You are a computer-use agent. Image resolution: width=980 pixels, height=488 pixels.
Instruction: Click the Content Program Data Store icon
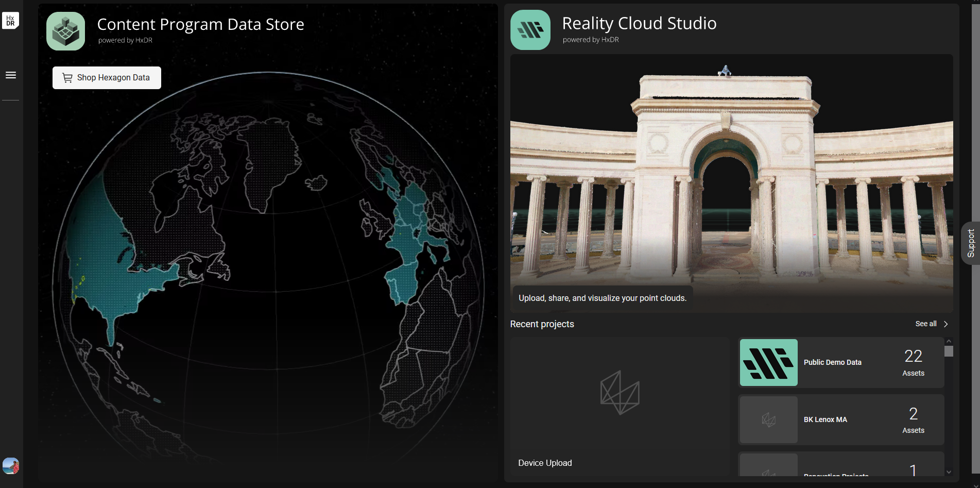[66, 31]
